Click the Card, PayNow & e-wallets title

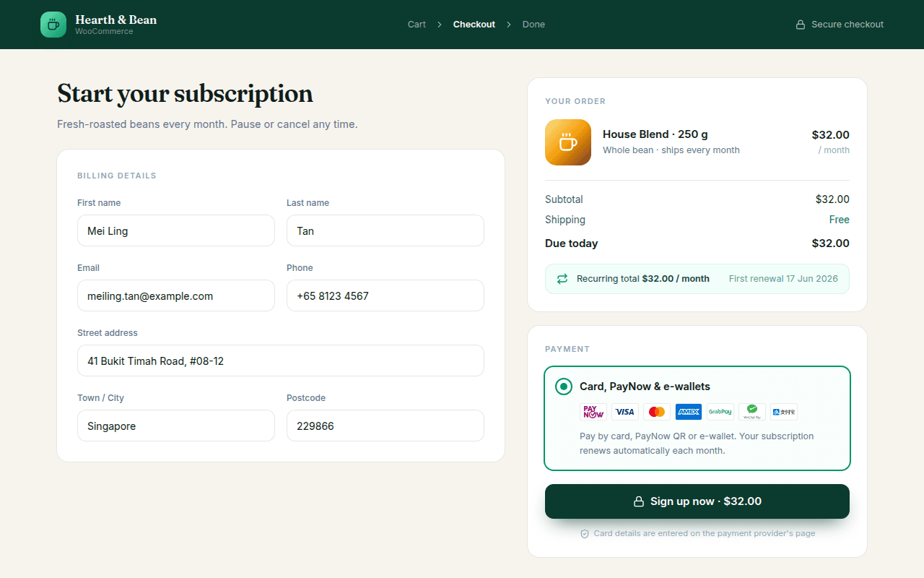click(x=645, y=387)
